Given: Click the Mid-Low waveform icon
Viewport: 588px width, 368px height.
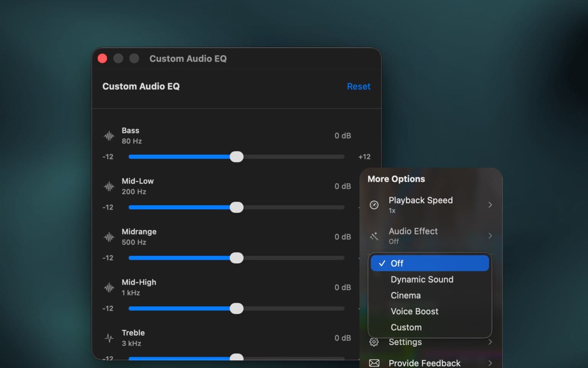Looking at the screenshot, I should tap(109, 186).
